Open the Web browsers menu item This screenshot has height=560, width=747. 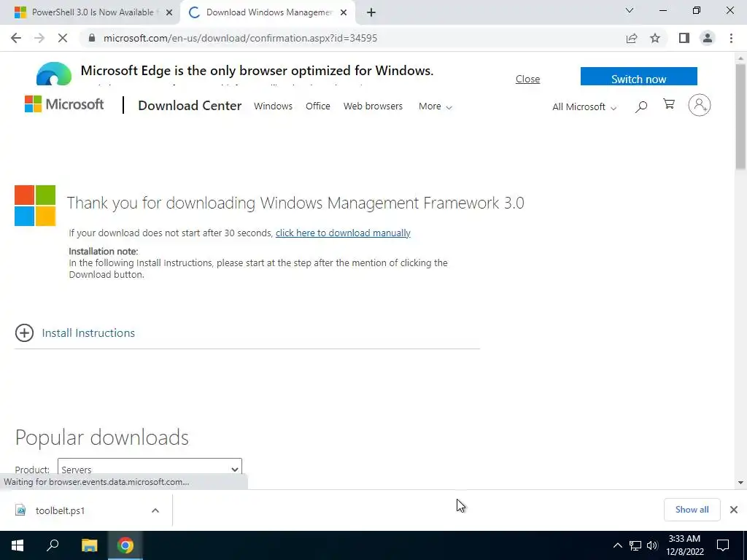pyautogui.click(x=373, y=106)
